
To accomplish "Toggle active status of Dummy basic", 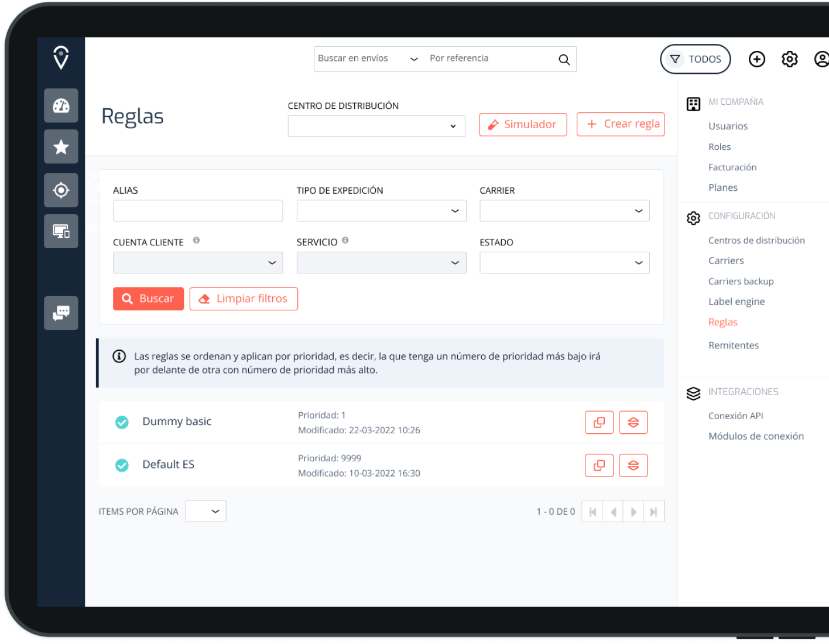I will coord(122,422).
